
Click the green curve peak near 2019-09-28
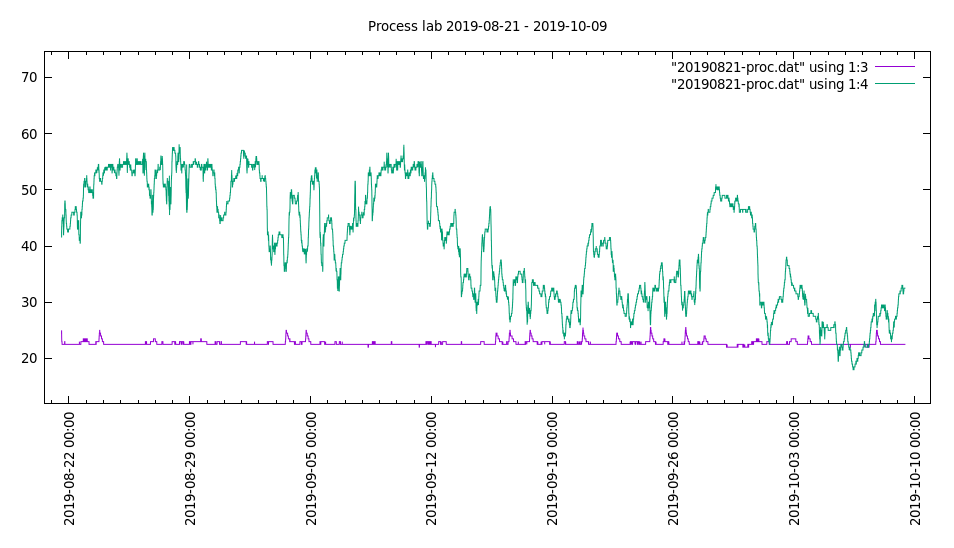[717, 186]
